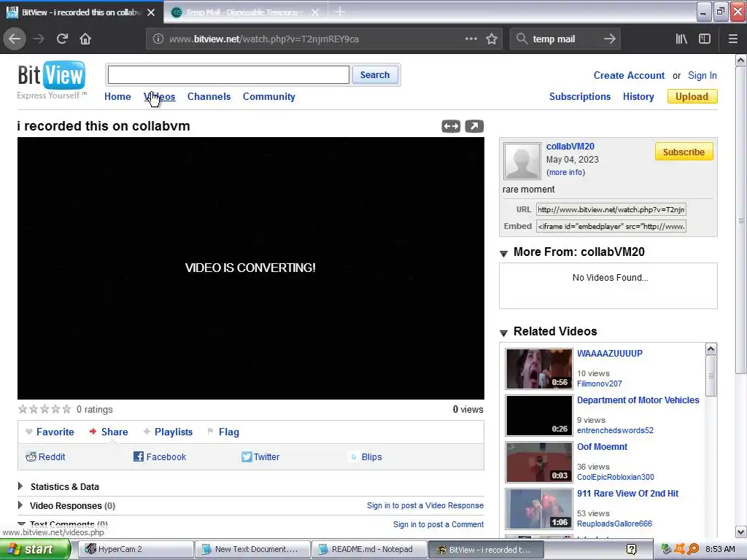Bookmark this page with star icon
Image resolution: width=747 pixels, height=560 pixels.
pos(492,39)
